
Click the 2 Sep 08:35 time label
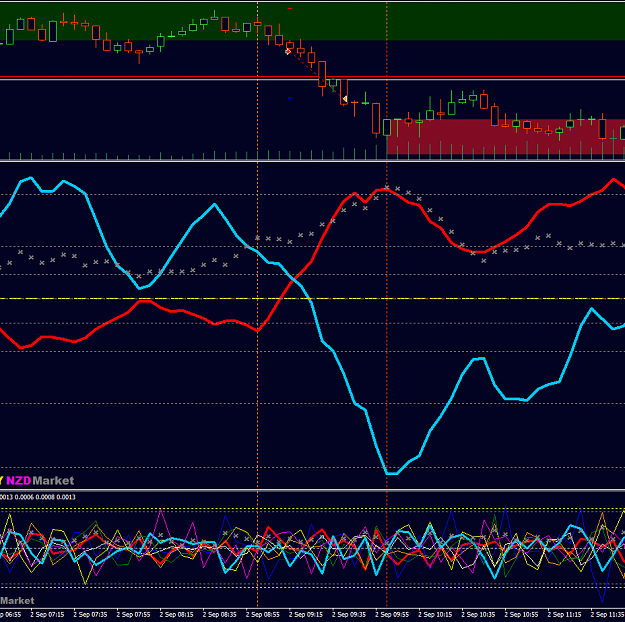[219, 615]
